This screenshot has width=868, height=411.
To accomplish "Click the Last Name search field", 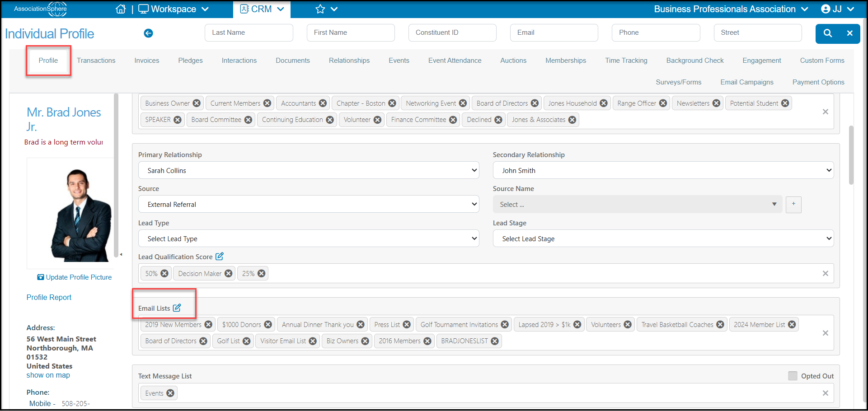I will coord(249,33).
